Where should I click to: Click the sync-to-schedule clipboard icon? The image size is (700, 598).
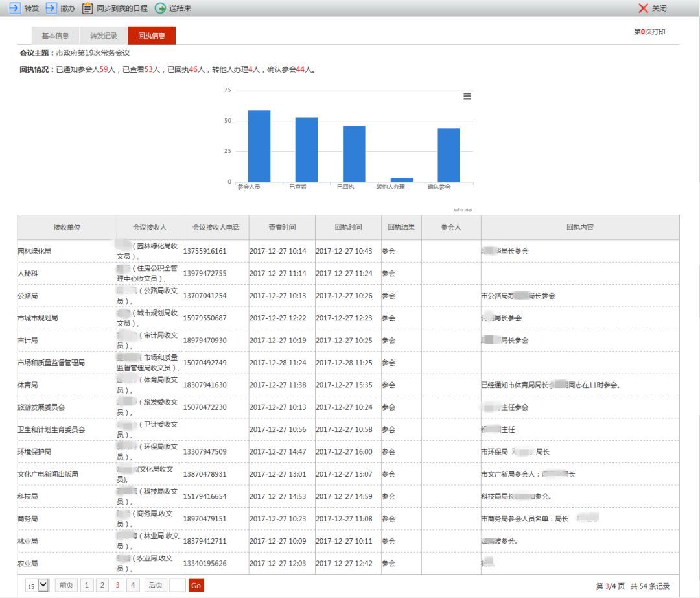point(87,8)
